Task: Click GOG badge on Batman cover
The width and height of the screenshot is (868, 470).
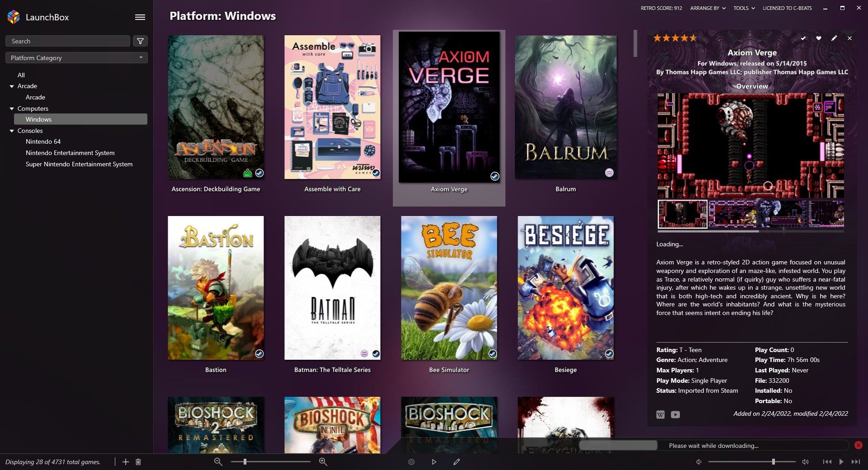Action: [364, 354]
